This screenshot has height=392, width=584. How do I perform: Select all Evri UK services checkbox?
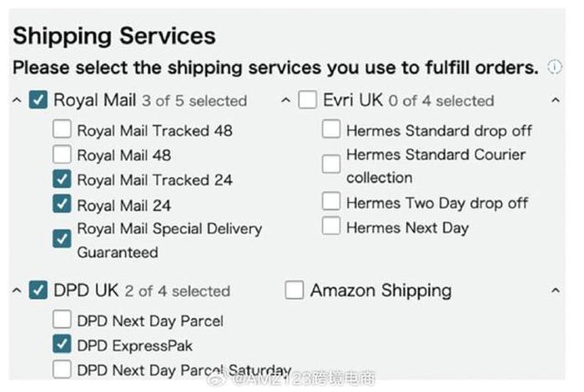pyautogui.click(x=308, y=100)
